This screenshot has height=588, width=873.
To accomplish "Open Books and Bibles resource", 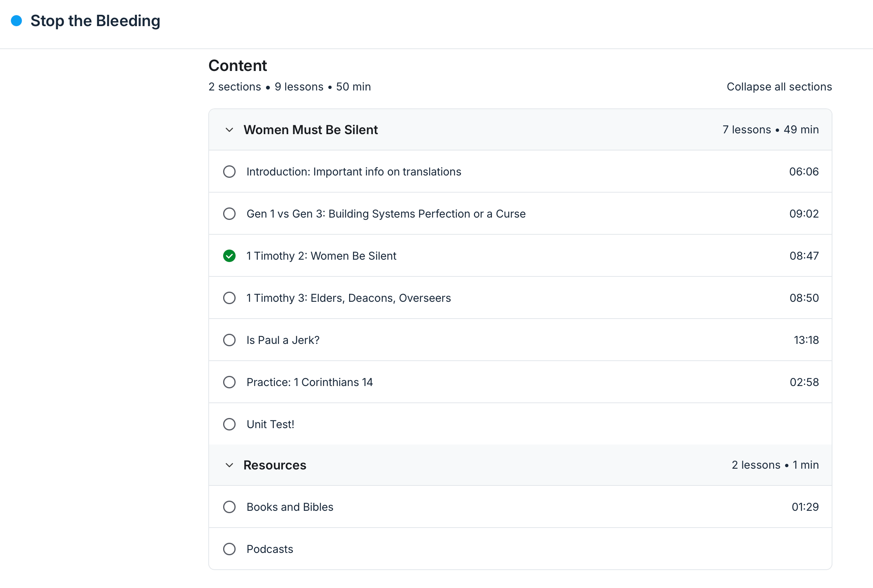I will pyautogui.click(x=290, y=507).
